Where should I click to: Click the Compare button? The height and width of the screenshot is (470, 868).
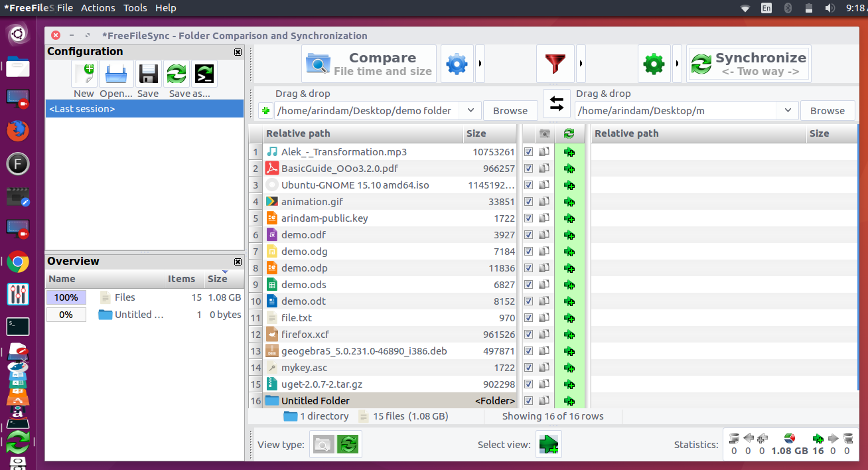pos(369,64)
